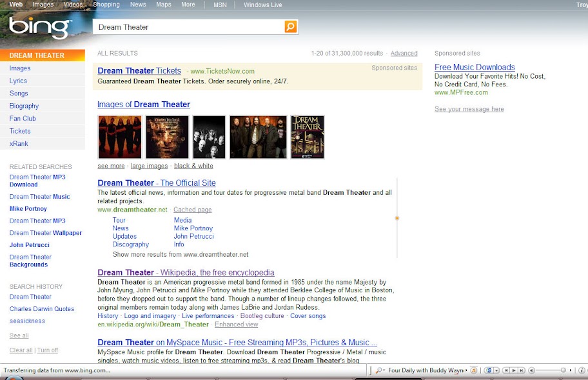Open Maps in top navigation

click(x=164, y=5)
